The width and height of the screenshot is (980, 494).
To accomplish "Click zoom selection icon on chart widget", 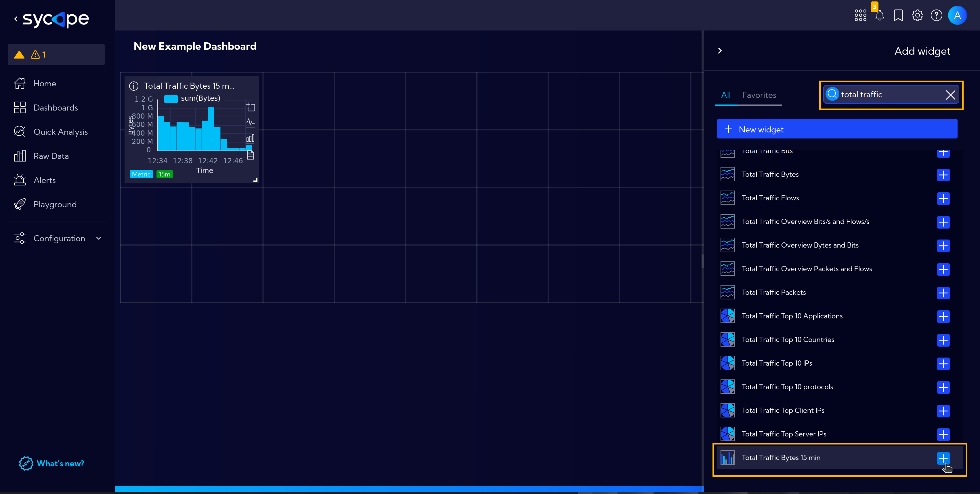I will tap(250, 107).
